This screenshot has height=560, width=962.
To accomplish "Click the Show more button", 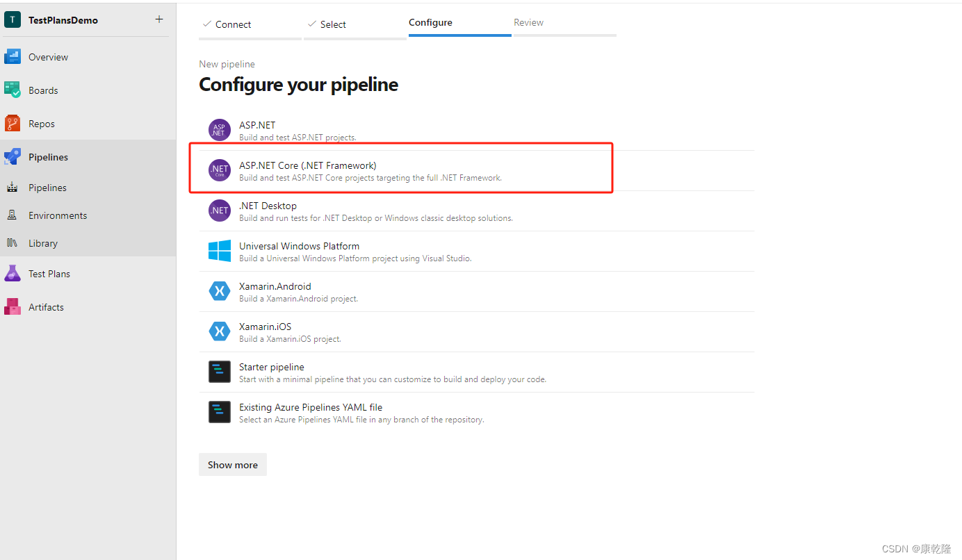I will [233, 465].
